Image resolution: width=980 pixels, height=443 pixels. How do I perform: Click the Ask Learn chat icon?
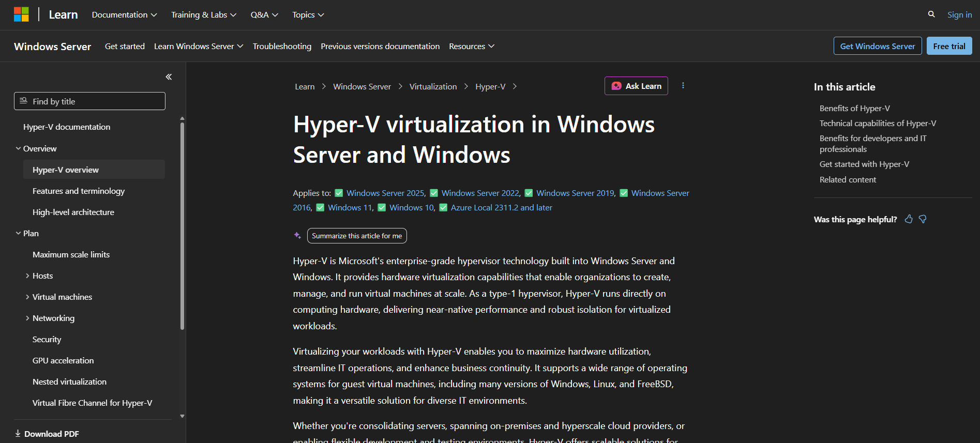616,86
